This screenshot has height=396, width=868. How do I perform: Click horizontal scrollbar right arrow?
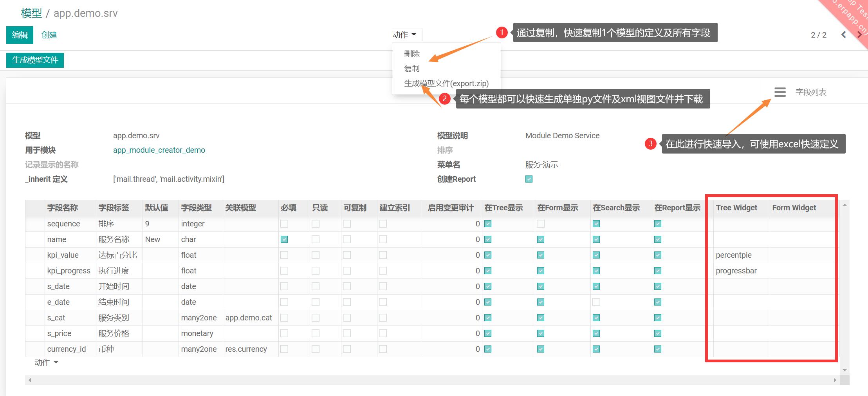coord(834,380)
